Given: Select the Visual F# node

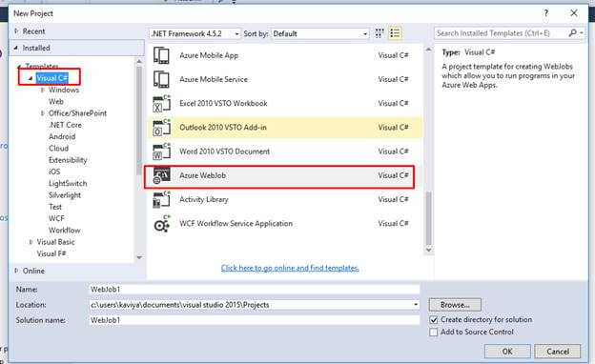Looking at the screenshot, I should pos(51,253).
